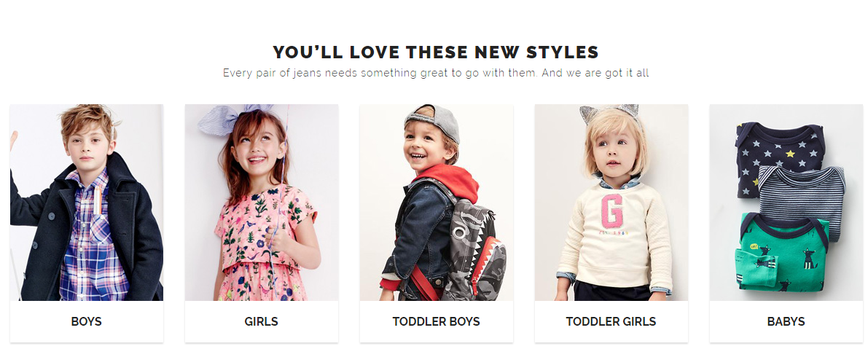View the Babys bodysuits image
This screenshot has width=868, height=349.
coord(786,203)
